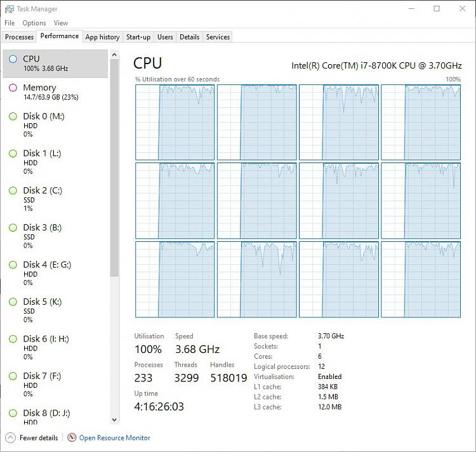
Task: Go to the Users tab
Action: click(x=165, y=37)
